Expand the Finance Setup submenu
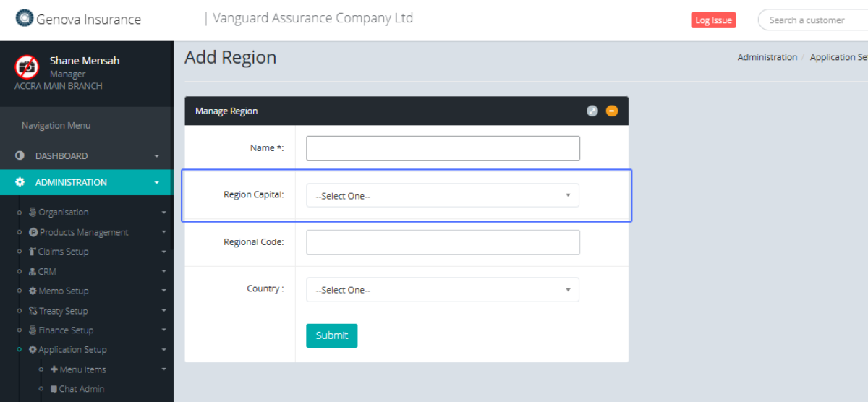Image resolution: width=868 pixels, height=402 pixels. [x=163, y=330]
